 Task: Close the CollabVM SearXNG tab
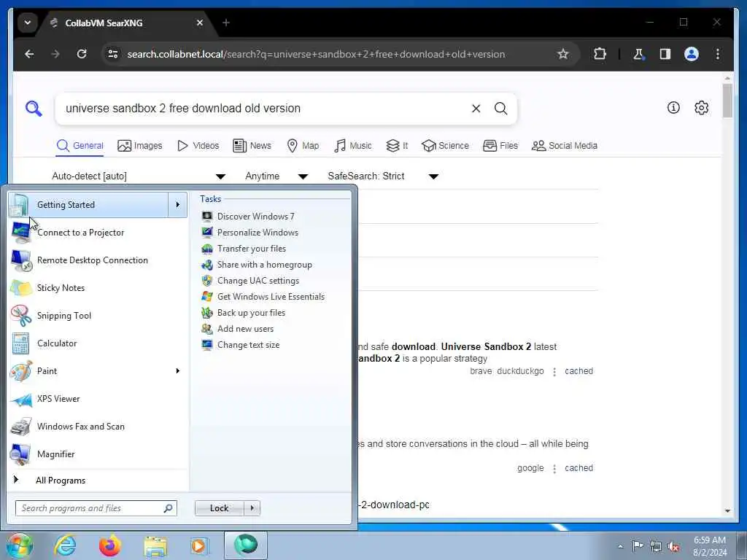coord(200,23)
